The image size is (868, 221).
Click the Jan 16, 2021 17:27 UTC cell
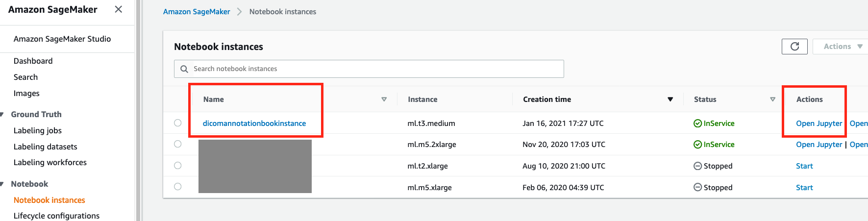tap(563, 123)
